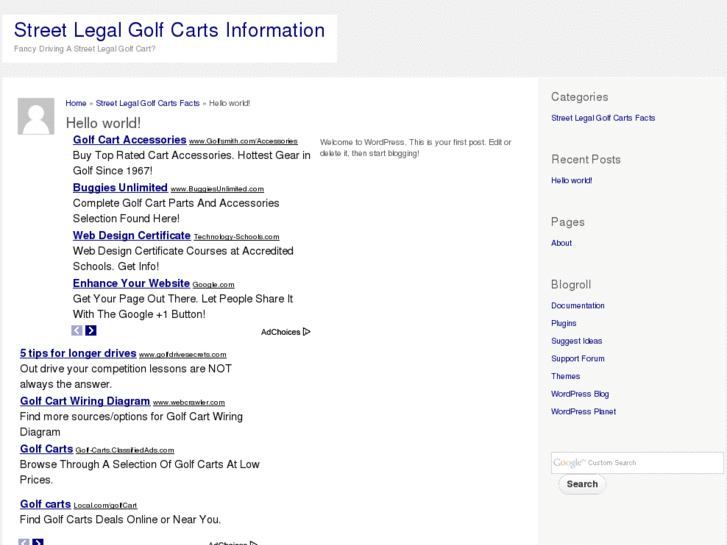Open Themes in Blogroll

pyautogui.click(x=565, y=376)
